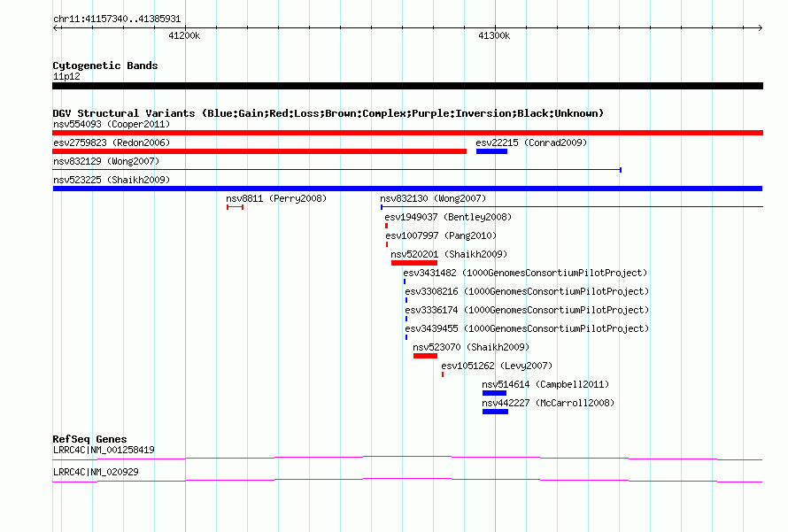The image size is (788, 532).
Task: Click the small red nsv8811 variant glyph
Action: pyautogui.click(x=236, y=207)
